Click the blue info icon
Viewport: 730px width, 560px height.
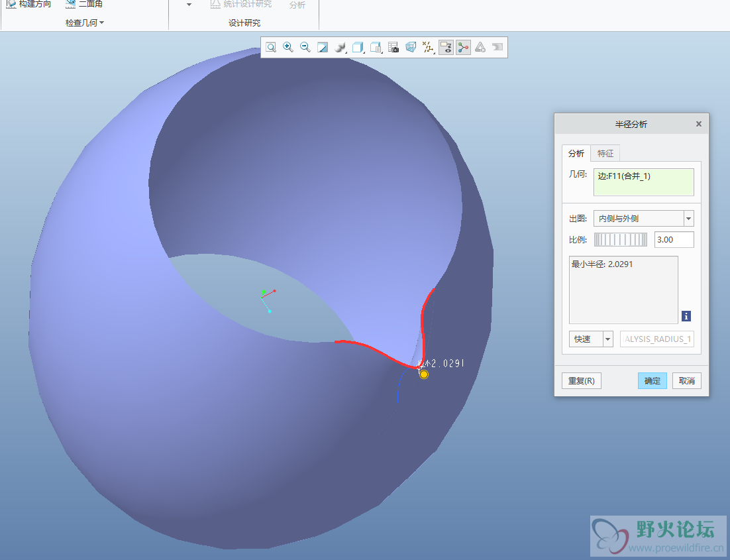tap(686, 316)
